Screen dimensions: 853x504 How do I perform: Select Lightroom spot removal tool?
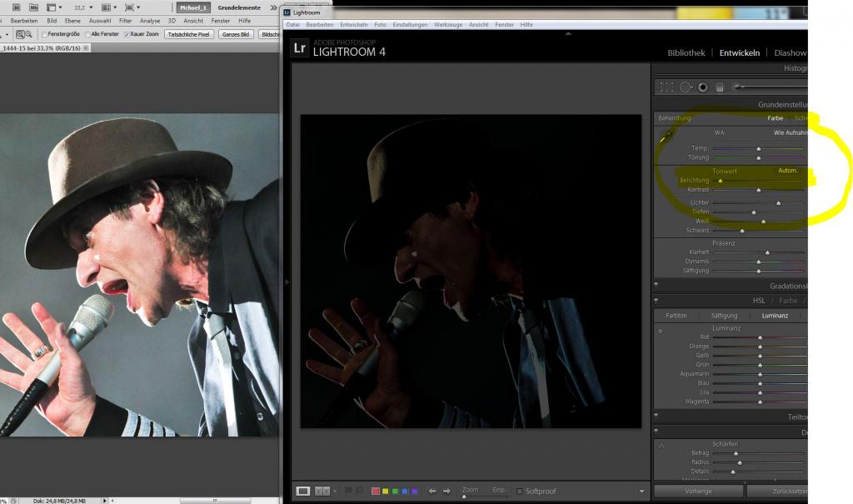click(686, 87)
